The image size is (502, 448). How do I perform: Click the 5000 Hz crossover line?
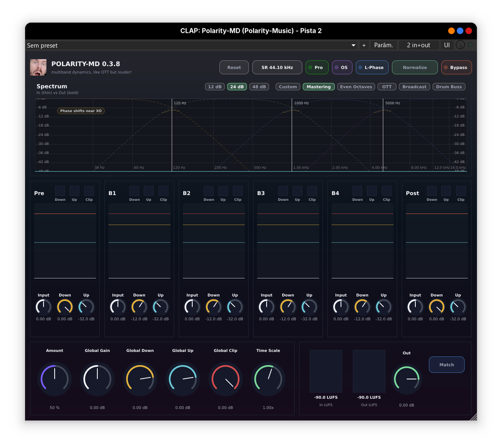pos(383,135)
